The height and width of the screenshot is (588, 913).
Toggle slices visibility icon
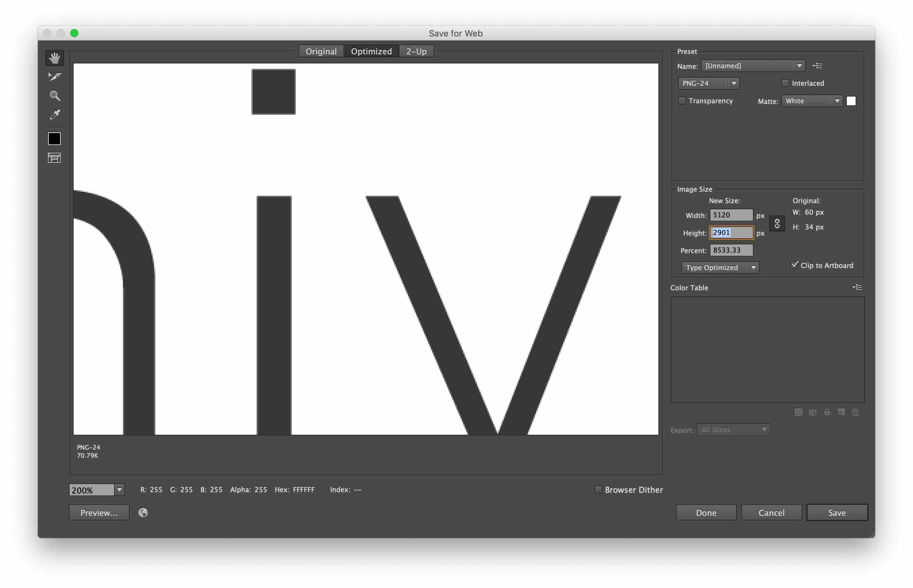pos(54,158)
